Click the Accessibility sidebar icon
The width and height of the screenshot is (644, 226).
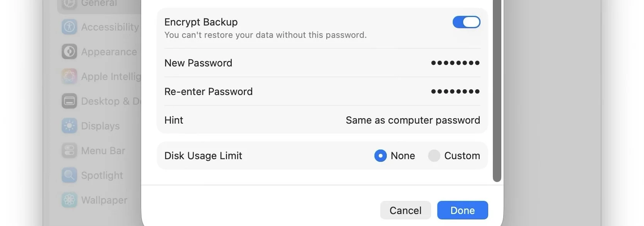pos(69,27)
